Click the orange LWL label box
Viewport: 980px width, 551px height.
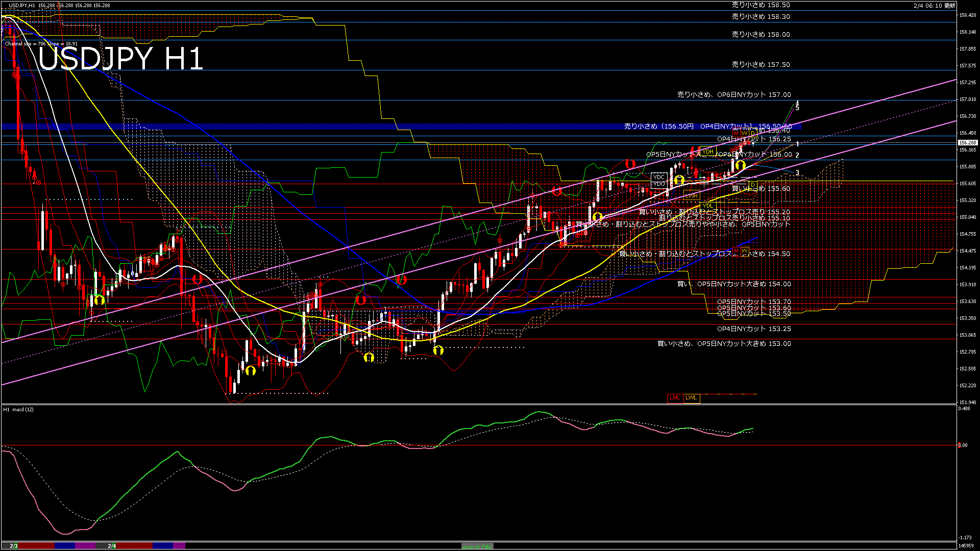(691, 398)
